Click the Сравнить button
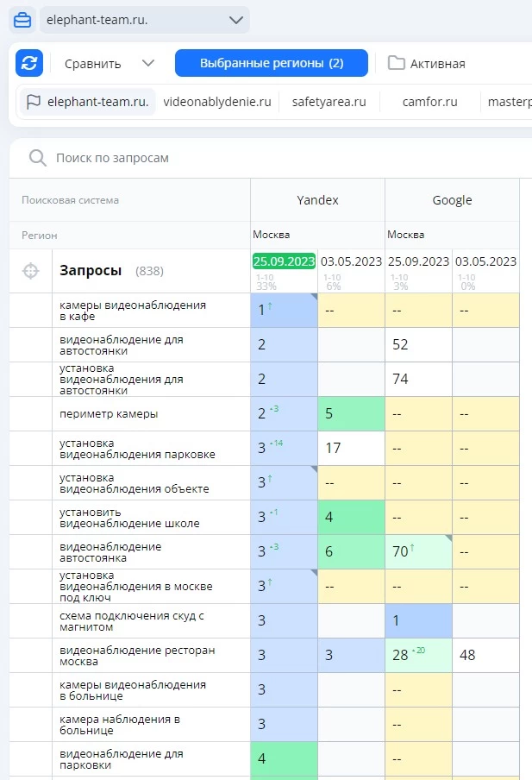Viewport: 532px width, 780px height. 92,63
